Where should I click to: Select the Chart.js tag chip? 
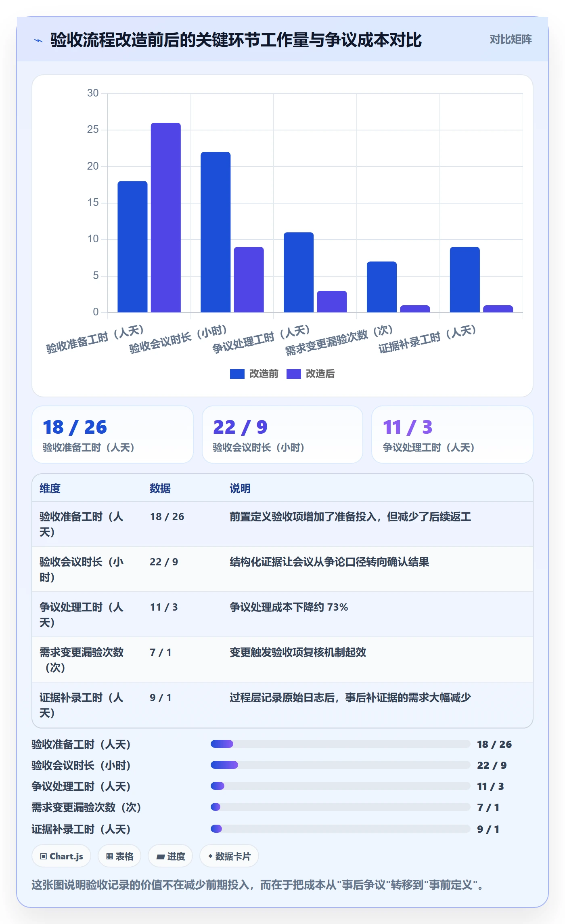tap(61, 856)
